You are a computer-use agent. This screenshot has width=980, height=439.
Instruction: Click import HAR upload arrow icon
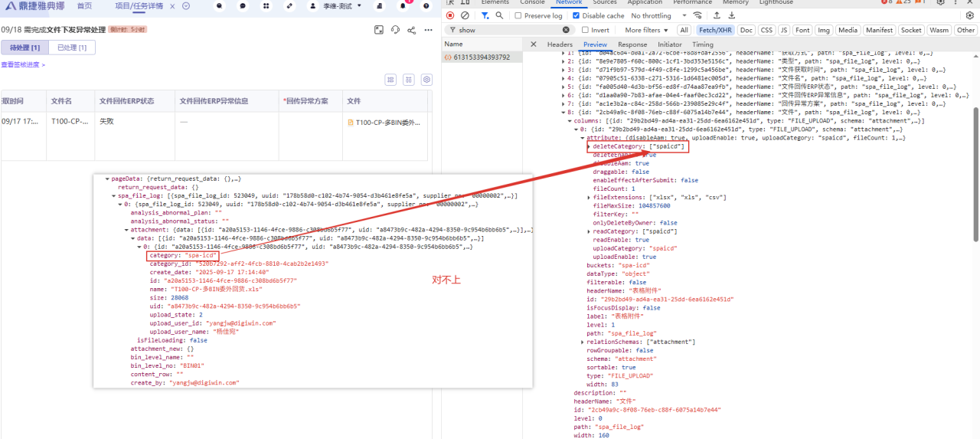pos(717,15)
